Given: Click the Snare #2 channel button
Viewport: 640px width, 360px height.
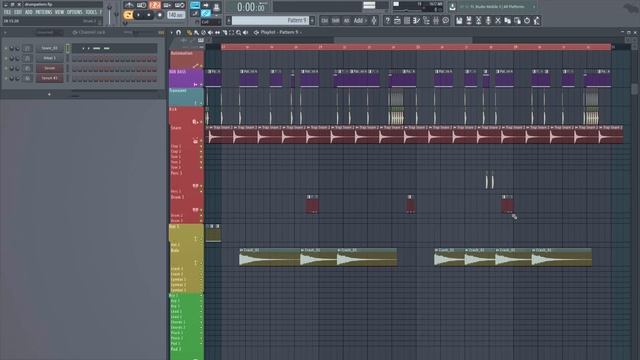Looking at the screenshot, I should [x=49, y=78].
